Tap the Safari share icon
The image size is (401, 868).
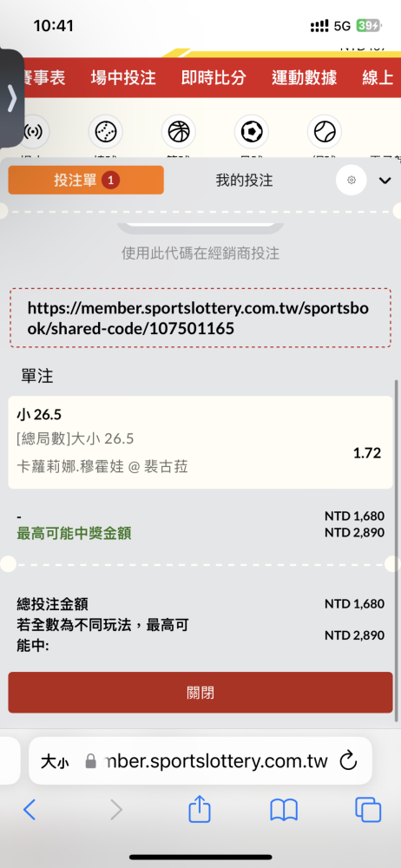(x=200, y=811)
